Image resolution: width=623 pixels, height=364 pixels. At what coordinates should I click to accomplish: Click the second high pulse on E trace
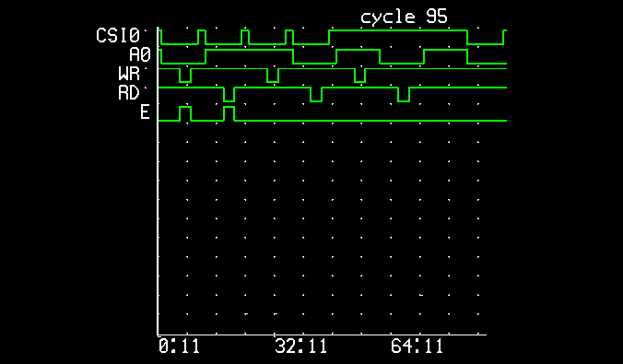pos(229,113)
